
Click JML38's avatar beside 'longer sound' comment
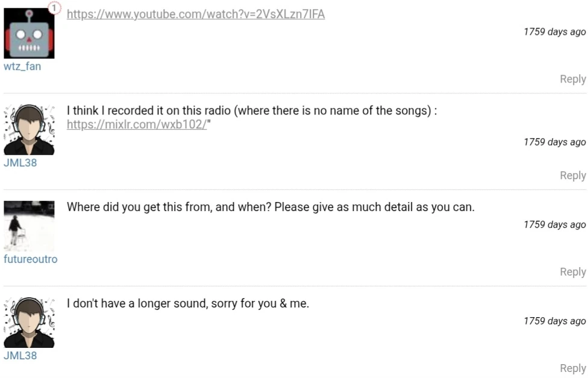coord(28,323)
